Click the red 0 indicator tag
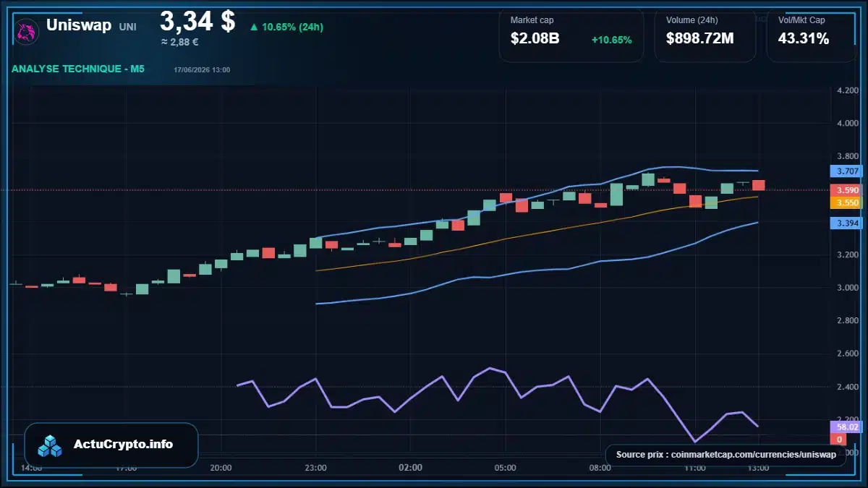 click(839, 440)
